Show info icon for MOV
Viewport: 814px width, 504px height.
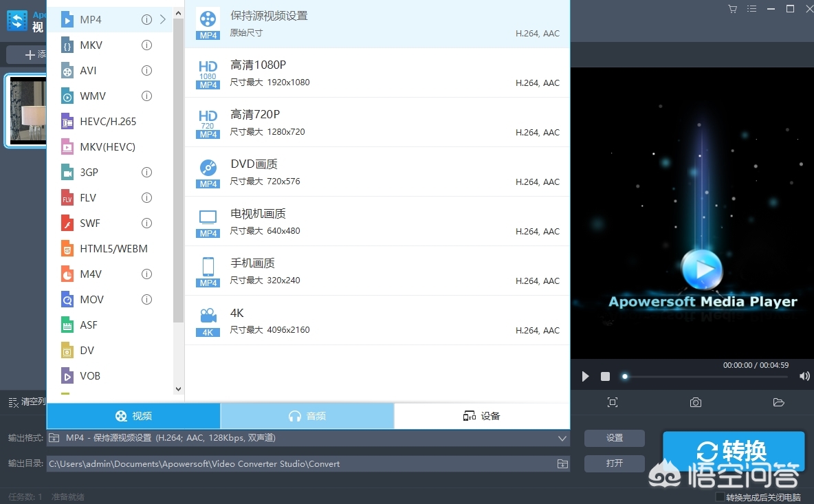click(x=147, y=300)
